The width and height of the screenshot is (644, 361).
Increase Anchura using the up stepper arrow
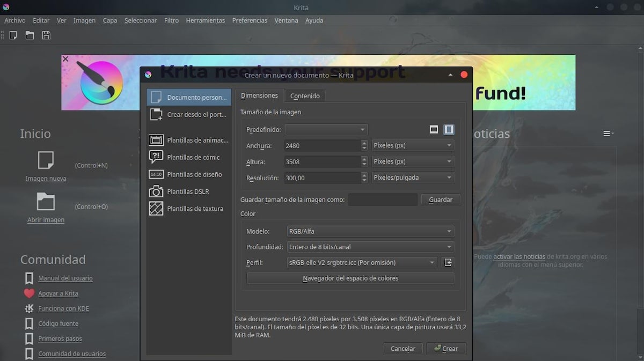[364, 143]
